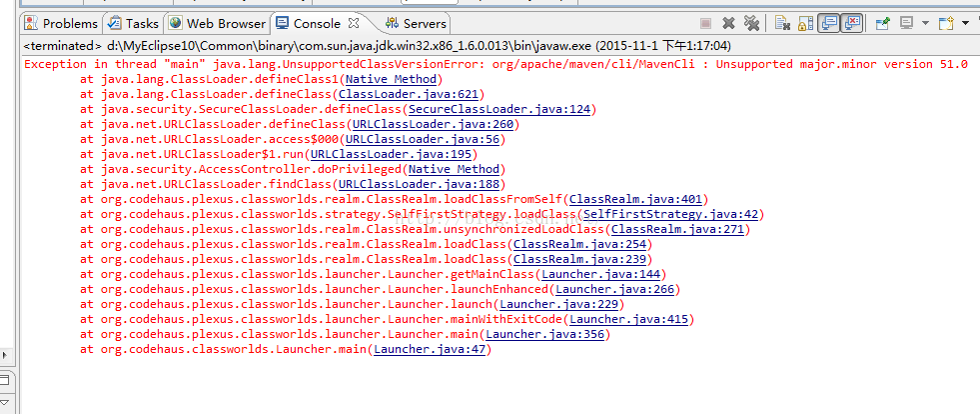
Task: Open the Launcher.java:47 link
Action: 430,349
